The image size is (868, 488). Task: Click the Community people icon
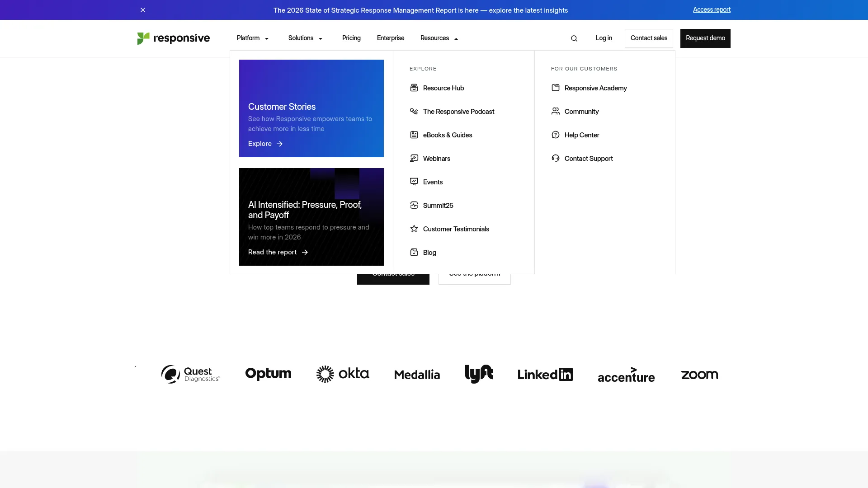pyautogui.click(x=556, y=111)
